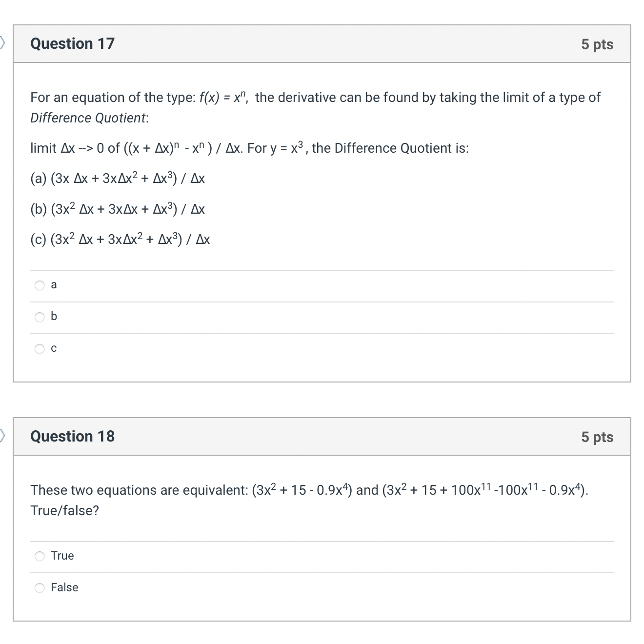This screenshot has width=644, height=644.
Task: Click the '5 pts' label on Question 18
Action: tap(598, 437)
